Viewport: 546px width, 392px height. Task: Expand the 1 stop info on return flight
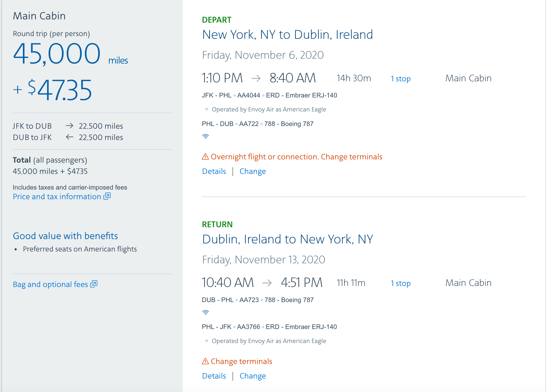(x=400, y=283)
